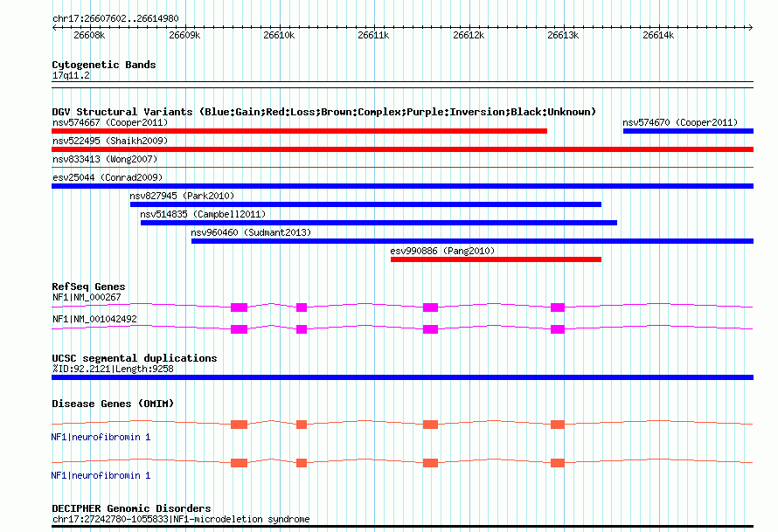This screenshot has height=532, width=778.
Task: Click the blue nsv574670 (Cooper2011) variant bar
Action: [x=688, y=131]
